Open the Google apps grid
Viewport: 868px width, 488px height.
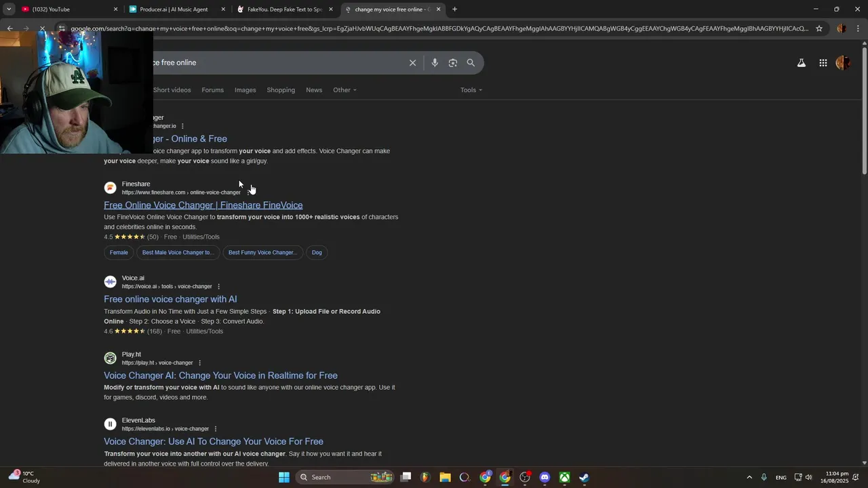pos(823,63)
